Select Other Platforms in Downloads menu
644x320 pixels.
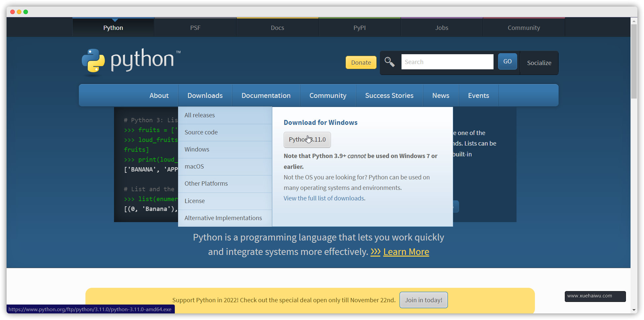[225, 184]
